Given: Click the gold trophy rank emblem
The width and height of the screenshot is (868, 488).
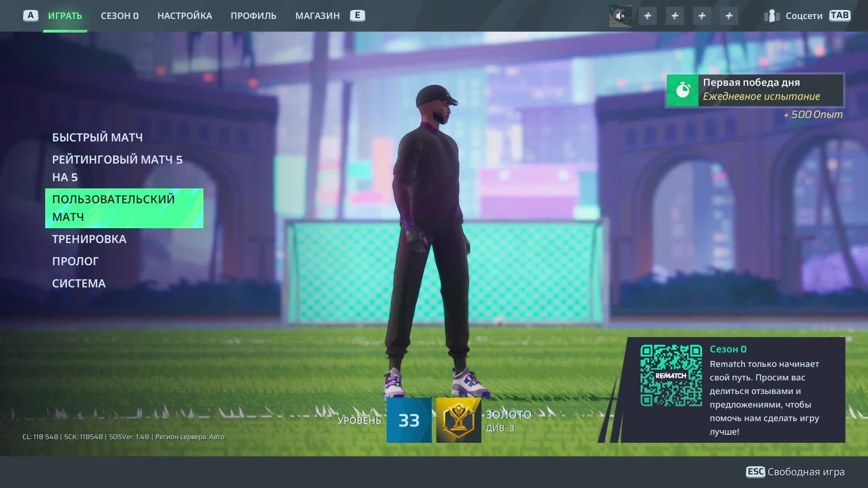Looking at the screenshot, I should [458, 420].
